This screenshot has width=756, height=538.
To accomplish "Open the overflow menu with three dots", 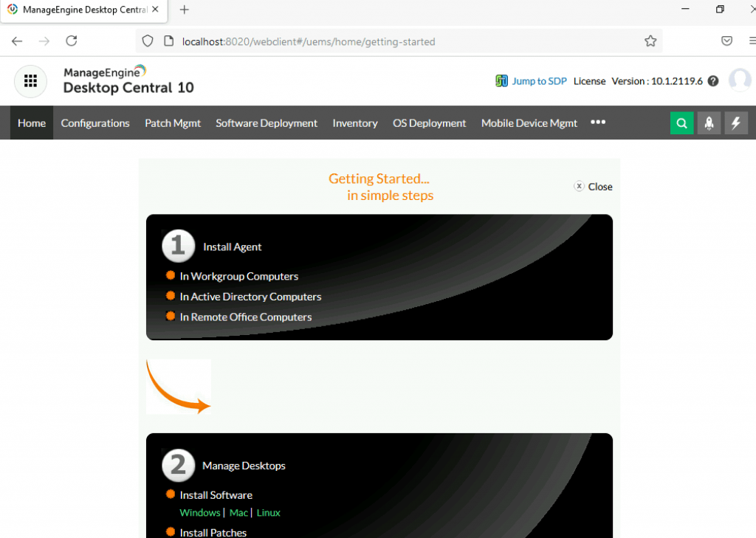I will tap(598, 123).
